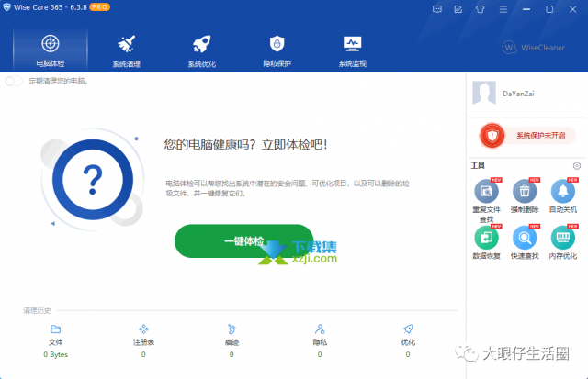The height and width of the screenshot is (379, 588).
Task: Click the 注册表 registry history icon
Action: 143,329
